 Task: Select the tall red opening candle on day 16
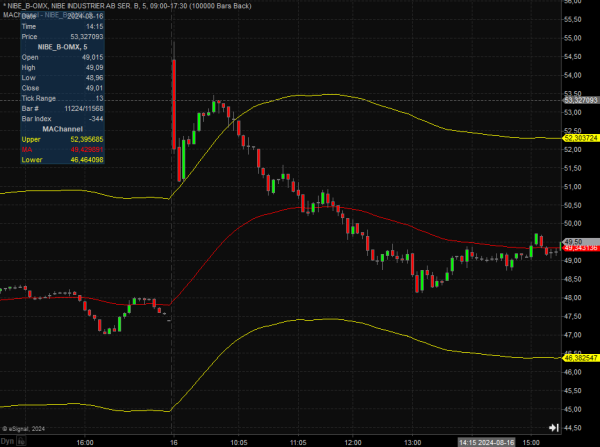[174, 104]
